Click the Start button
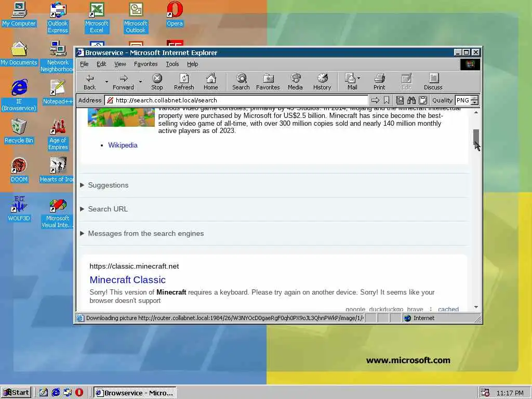The width and height of the screenshot is (532, 399). click(x=16, y=393)
